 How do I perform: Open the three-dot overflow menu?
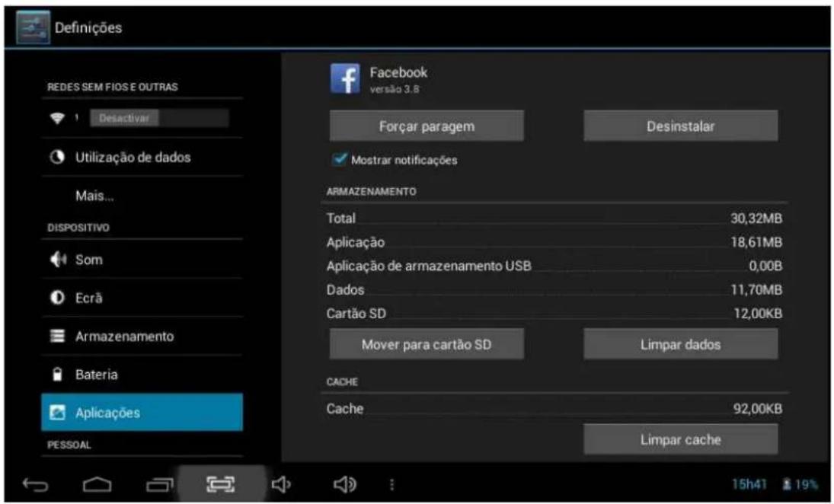[x=392, y=484]
